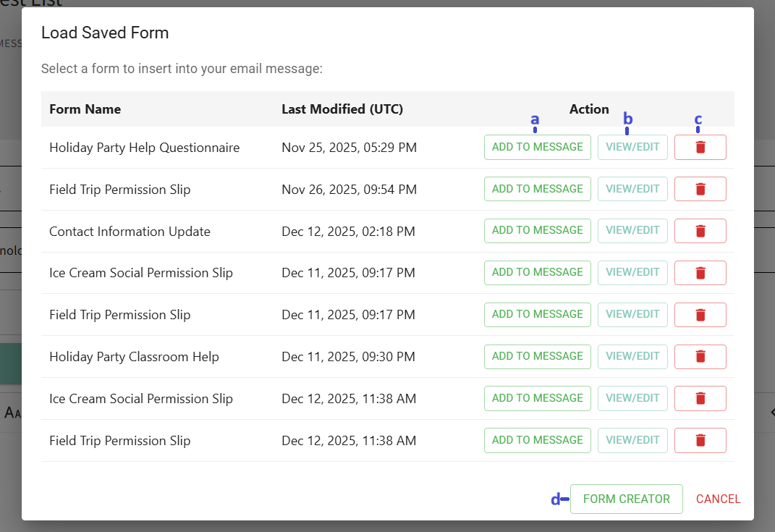The height and width of the screenshot is (532, 775).
Task: Delete the Holiday Party Help Questionnaire form
Action: point(700,147)
